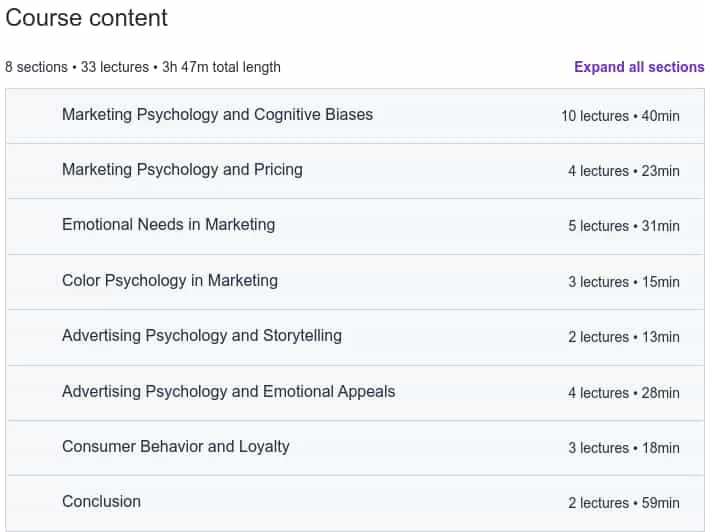Click the '2 lectures • 59min' label
The image size is (705, 532).
tap(624, 503)
